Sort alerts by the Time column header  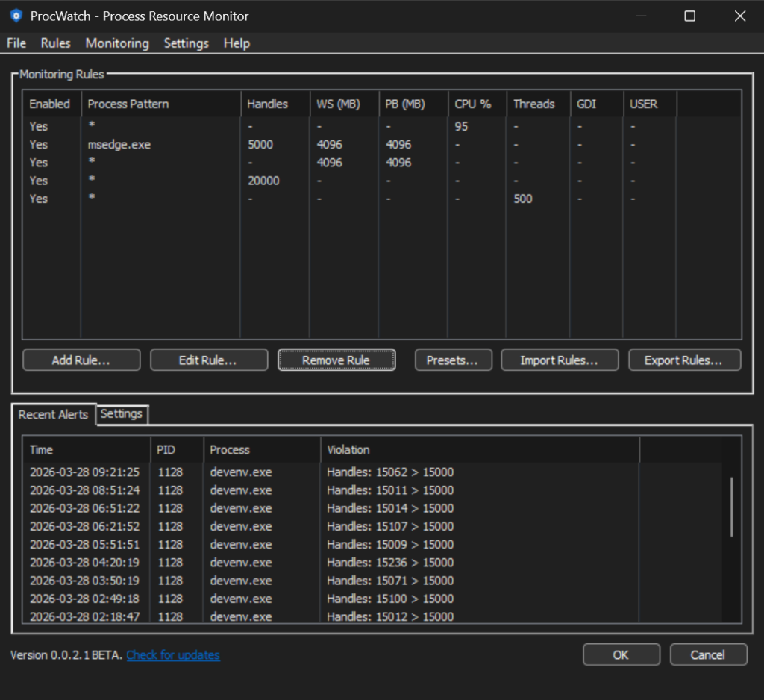(x=87, y=449)
